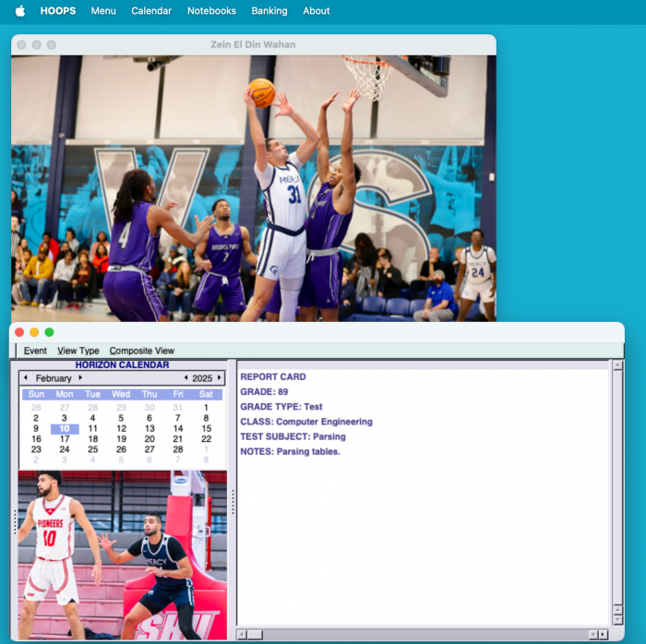Image resolution: width=646 pixels, height=644 pixels.
Task: Expand the Composite View menu
Action: tap(141, 351)
